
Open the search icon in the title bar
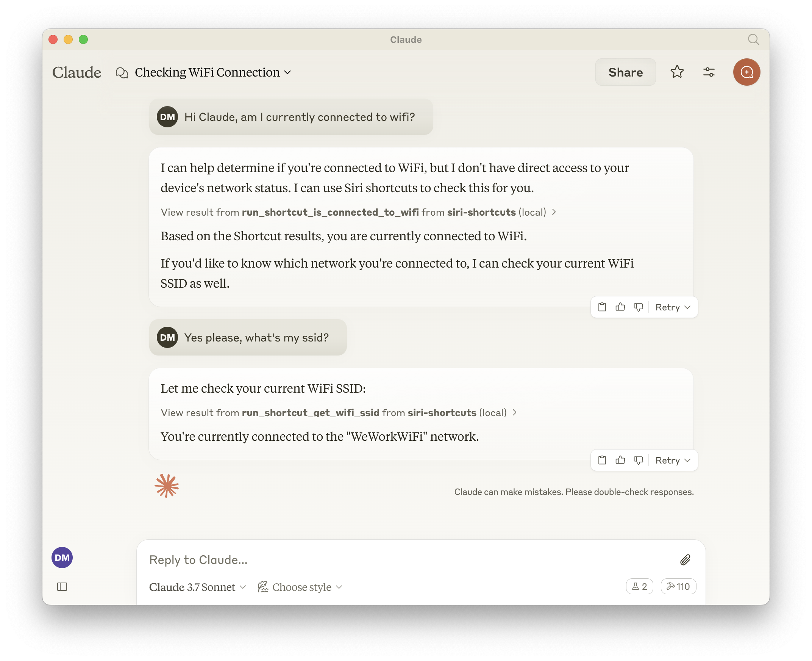pos(754,39)
